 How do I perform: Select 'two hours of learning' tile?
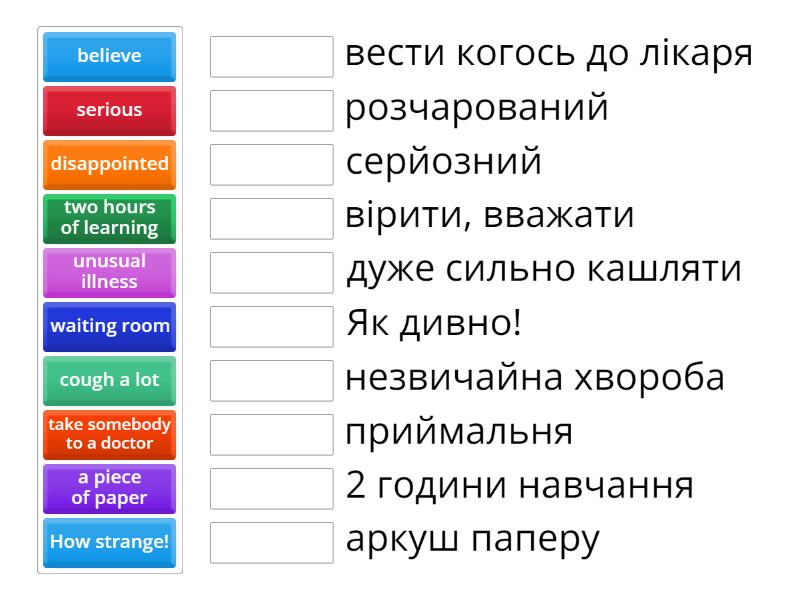[110, 219]
